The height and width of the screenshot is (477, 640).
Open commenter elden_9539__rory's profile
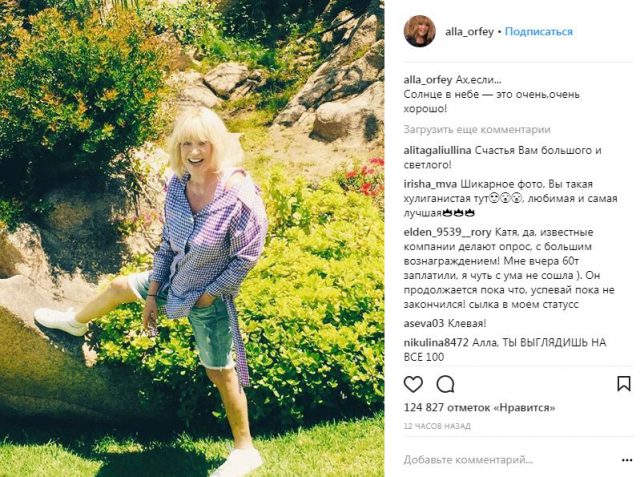[x=447, y=232]
